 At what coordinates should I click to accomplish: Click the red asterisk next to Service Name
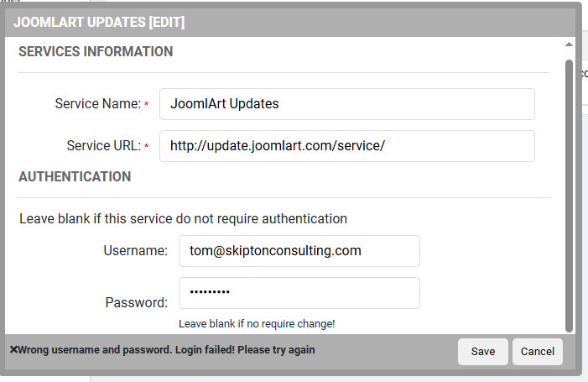pos(147,105)
